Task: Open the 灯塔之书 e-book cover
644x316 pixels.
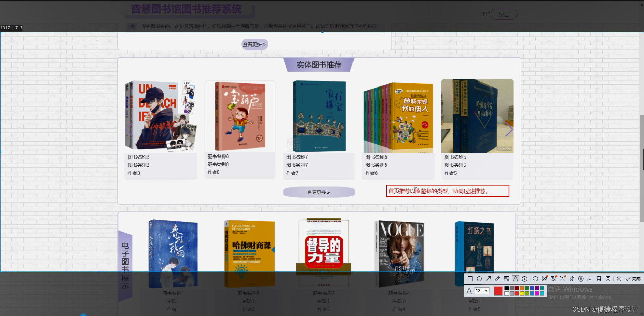Action: click(474, 254)
